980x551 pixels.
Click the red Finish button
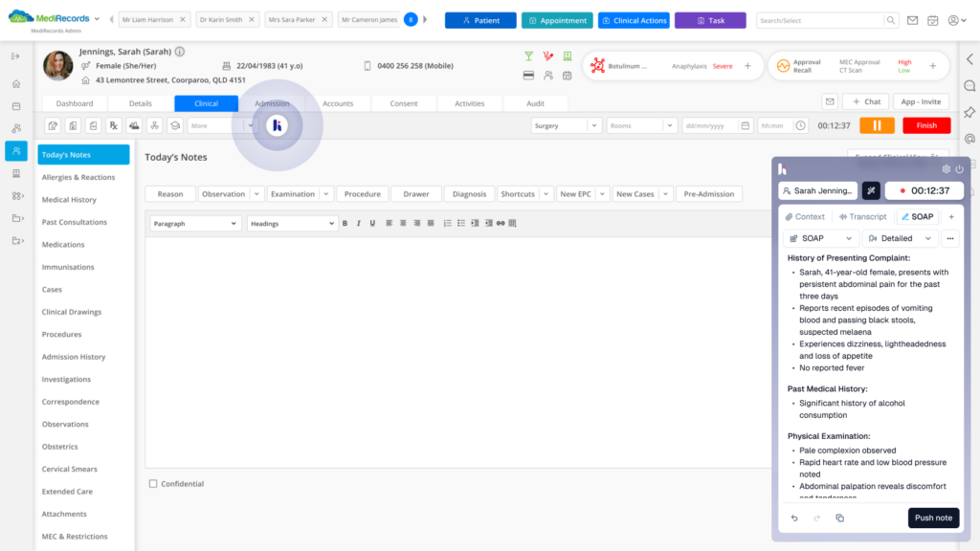click(x=926, y=125)
